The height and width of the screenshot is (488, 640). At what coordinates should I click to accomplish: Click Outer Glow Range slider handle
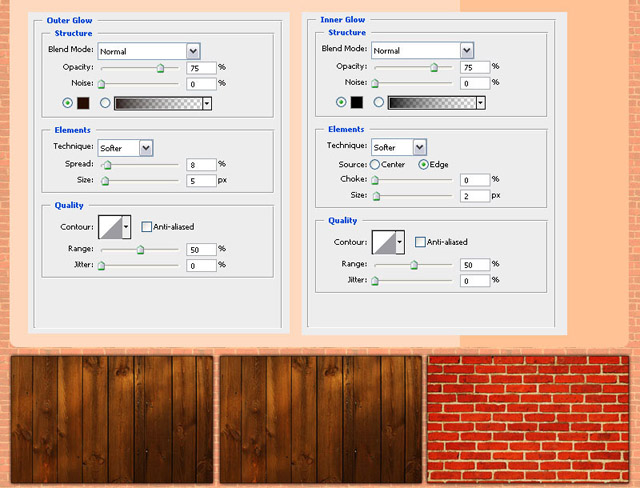pyautogui.click(x=140, y=250)
